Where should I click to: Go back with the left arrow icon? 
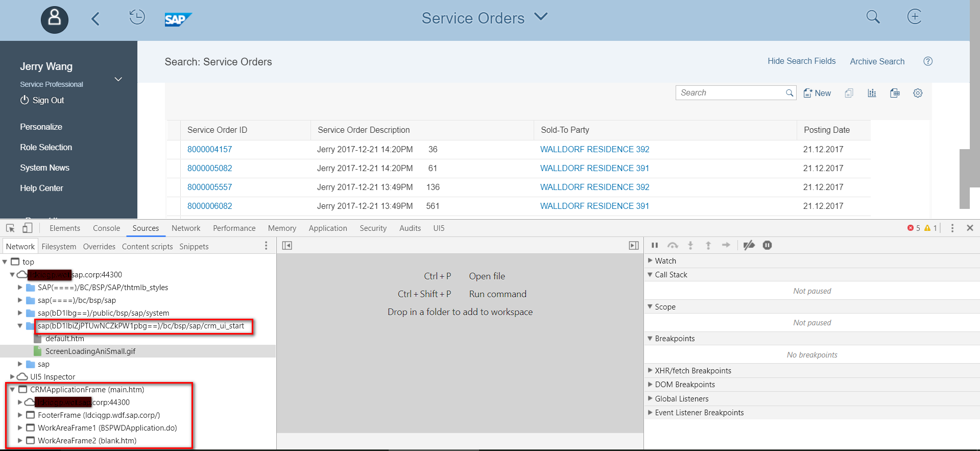pos(95,19)
